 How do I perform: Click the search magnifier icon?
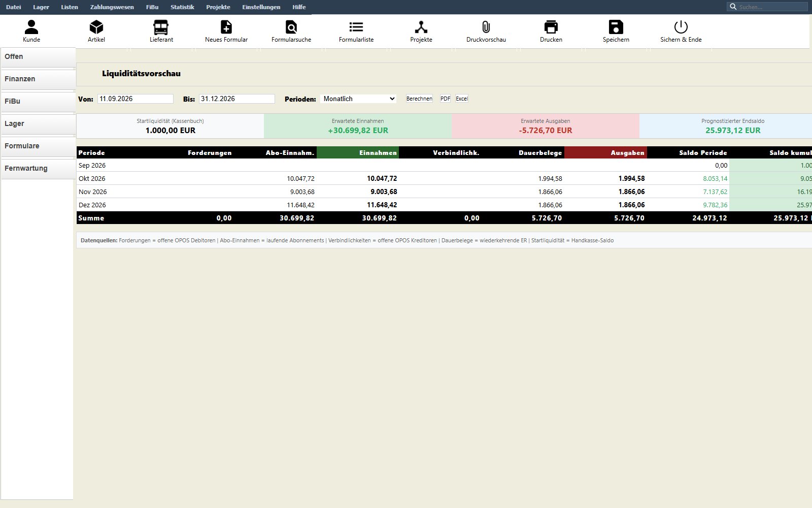click(x=733, y=7)
